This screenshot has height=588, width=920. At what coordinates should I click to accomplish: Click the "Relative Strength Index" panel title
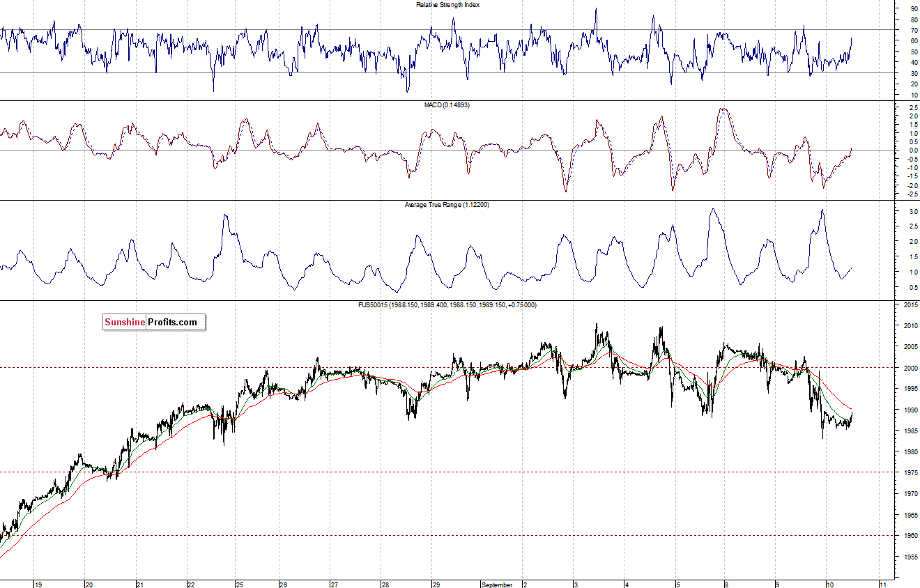447,4
